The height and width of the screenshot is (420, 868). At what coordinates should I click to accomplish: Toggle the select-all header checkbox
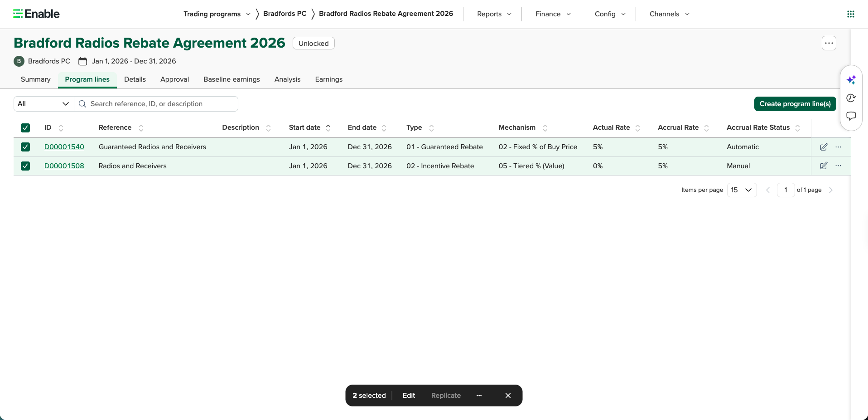tap(25, 128)
